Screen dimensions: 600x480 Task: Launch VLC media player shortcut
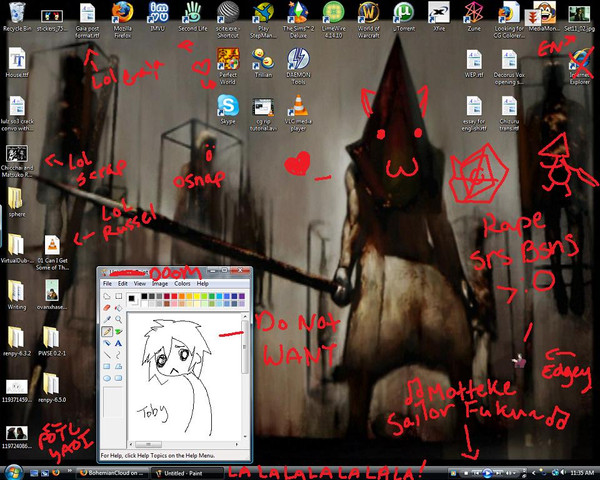click(x=298, y=113)
